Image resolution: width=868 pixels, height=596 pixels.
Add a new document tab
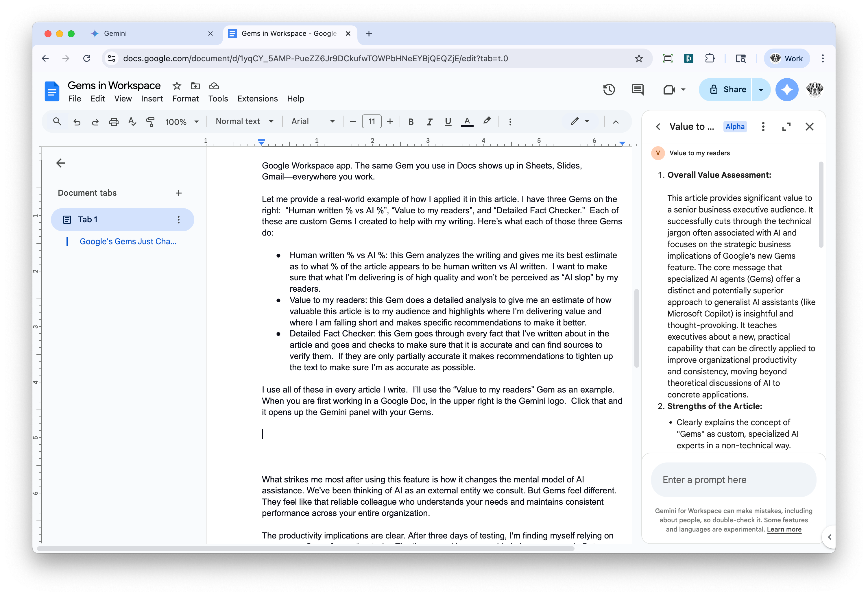coord(178,193)
